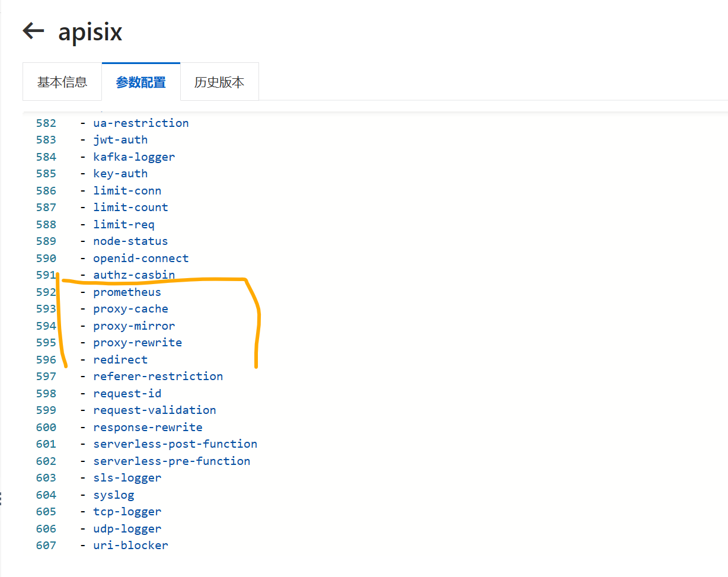Select line number 590 in the editor
The height and width of the screenshot is (577, 728).
click(46, 258)
